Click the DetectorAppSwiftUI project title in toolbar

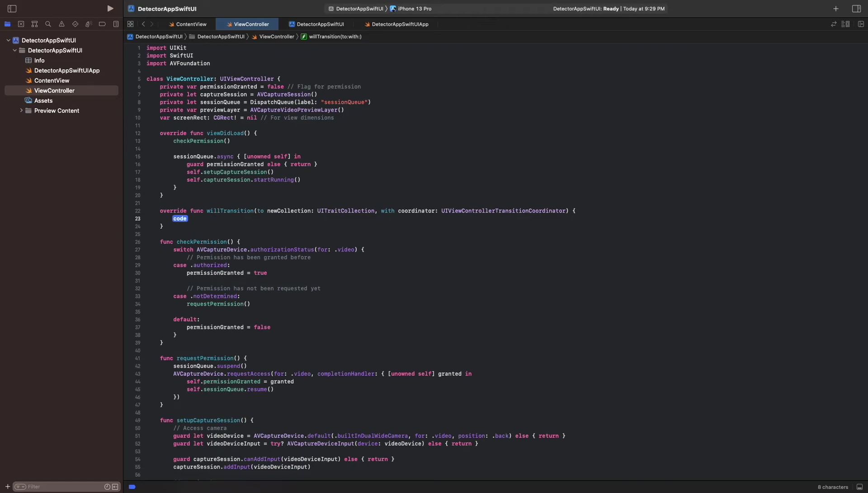pyautogui.click(x=167, y=9)
